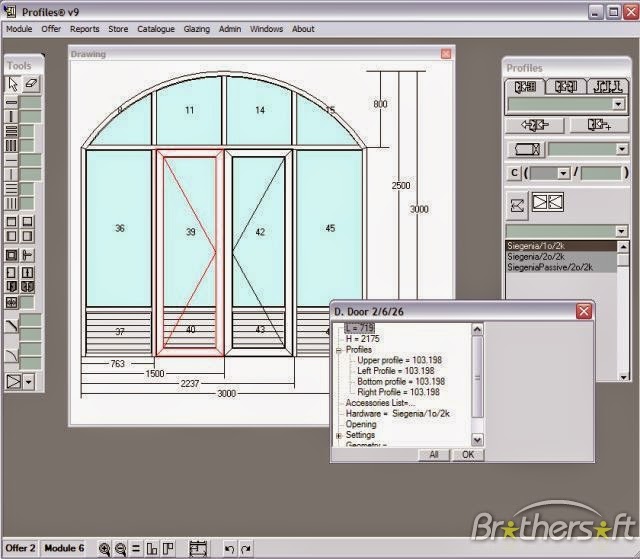Select the arrow pointer tool
The height and width of the screenshot is (559, 640).
pyautogui.click(x=13, y=84)
